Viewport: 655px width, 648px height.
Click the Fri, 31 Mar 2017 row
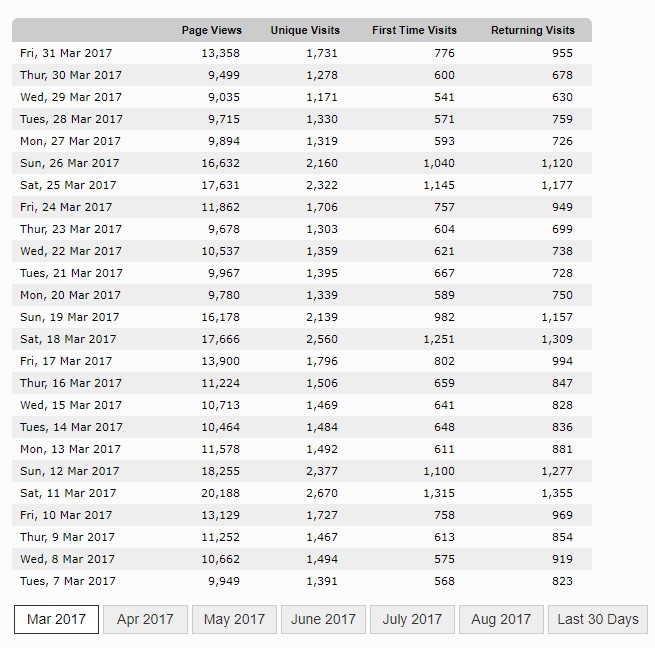pyautogui.click(x=302, y=53)
